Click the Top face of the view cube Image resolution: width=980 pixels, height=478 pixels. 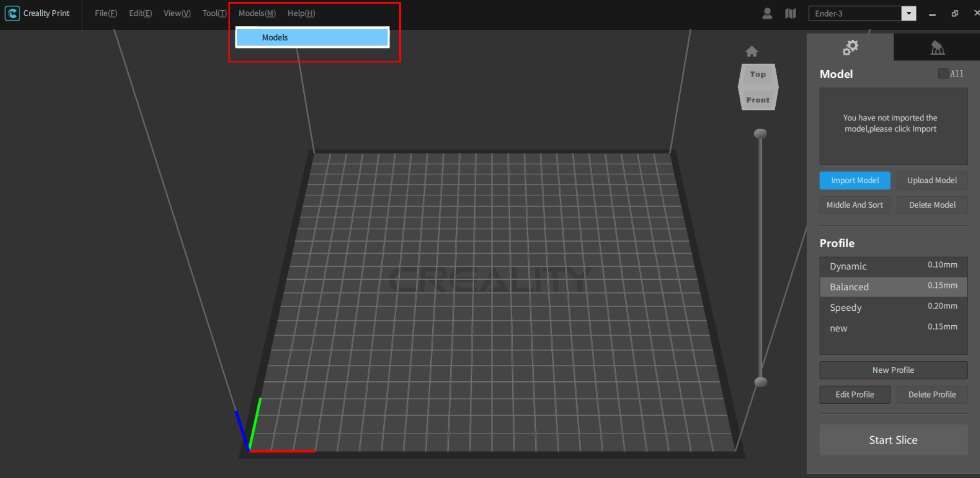coord(757,74)
